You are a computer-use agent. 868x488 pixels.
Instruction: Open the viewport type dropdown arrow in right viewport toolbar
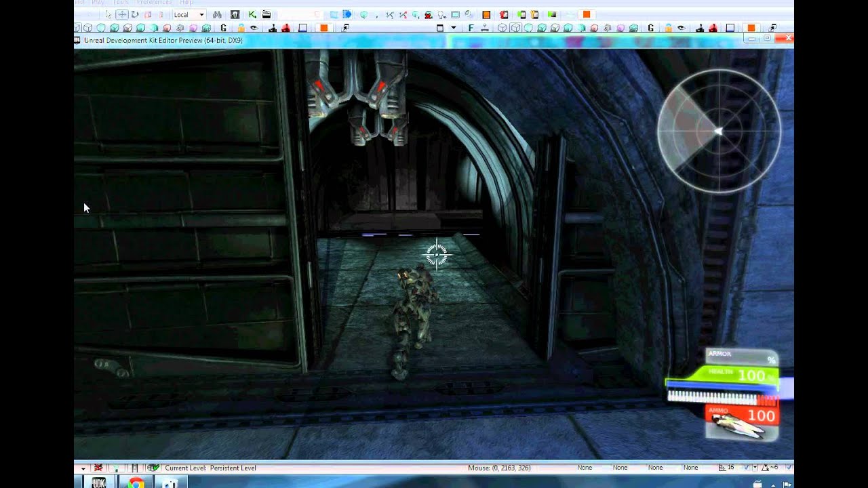[x=454, y=28]
